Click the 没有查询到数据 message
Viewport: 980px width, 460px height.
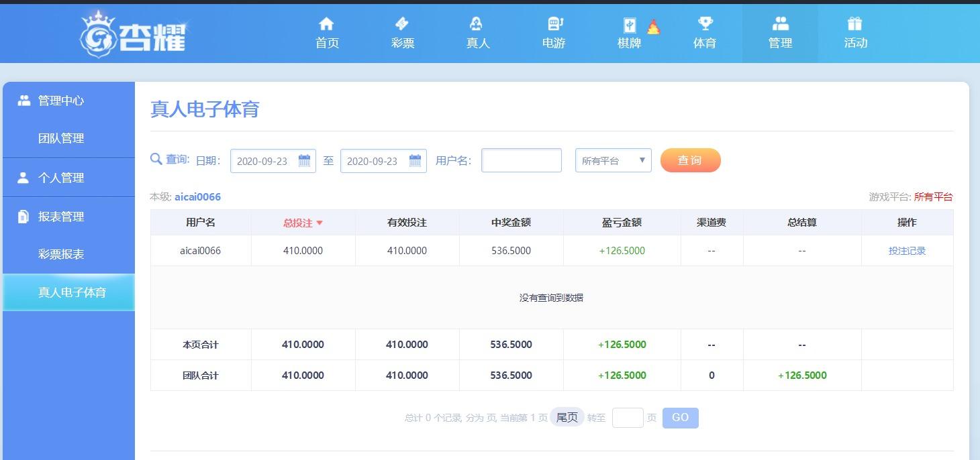point(551,298)
